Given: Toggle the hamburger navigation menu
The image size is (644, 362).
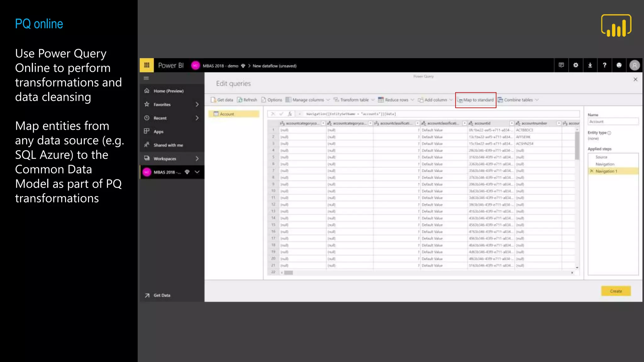Looking at the screenshot, I should 147,78.
